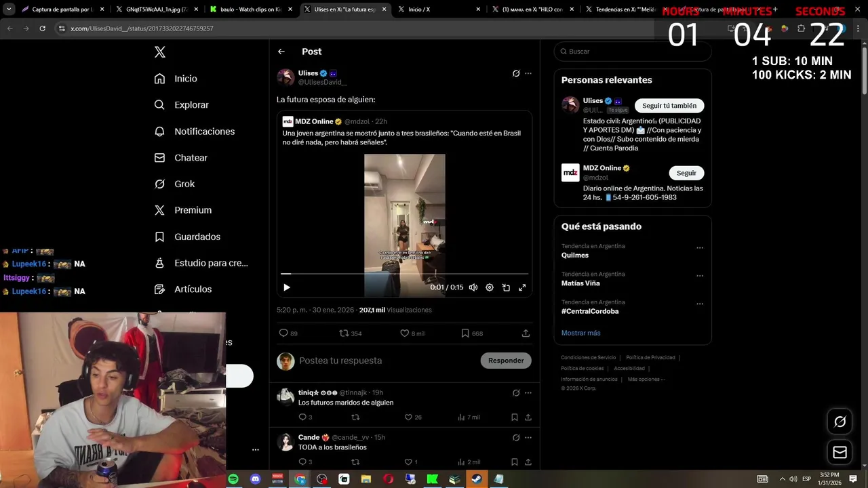Viewport: 868px width, 488px height.
Task: Share tiniq's reply
Action: coord(528,418)
